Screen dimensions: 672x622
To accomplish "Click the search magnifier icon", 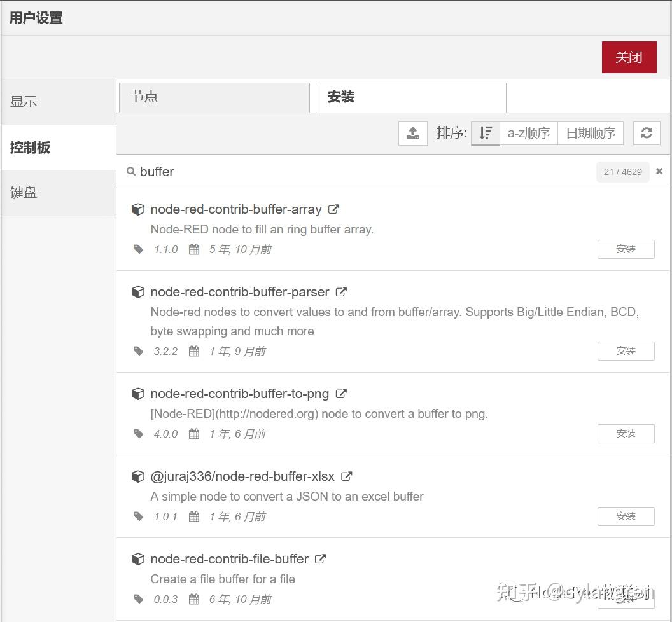I will point(131,171).
